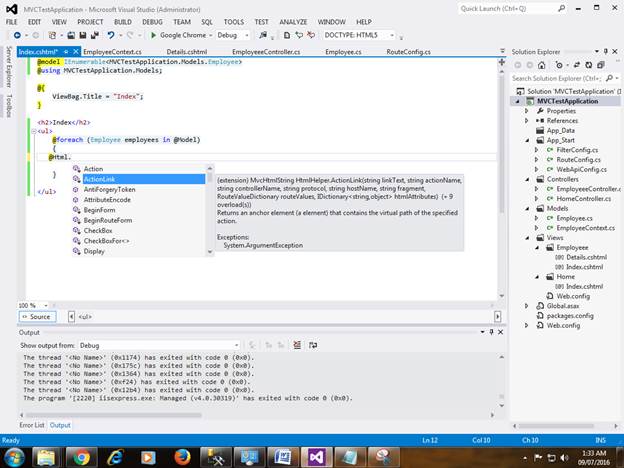Collapse the Controllers folder in Solution Explorer
Viewport: 624px width, 468px height.
tap(528, 179)
